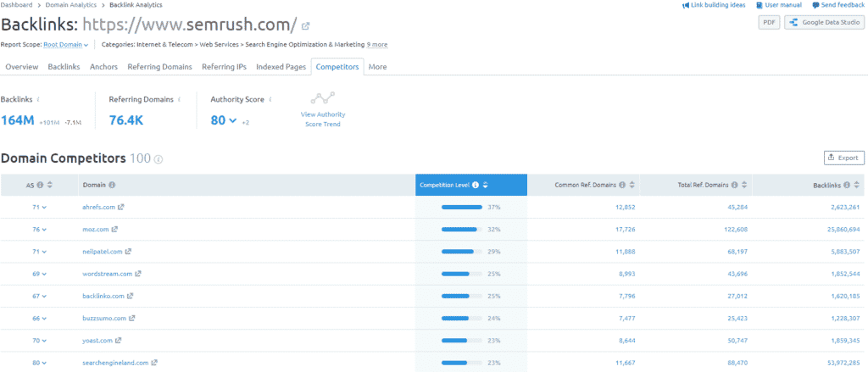Viewport: 868px width, 372px height.
Task: Click info icon in Backlinks column header
Action: click(x=847, y=185)
